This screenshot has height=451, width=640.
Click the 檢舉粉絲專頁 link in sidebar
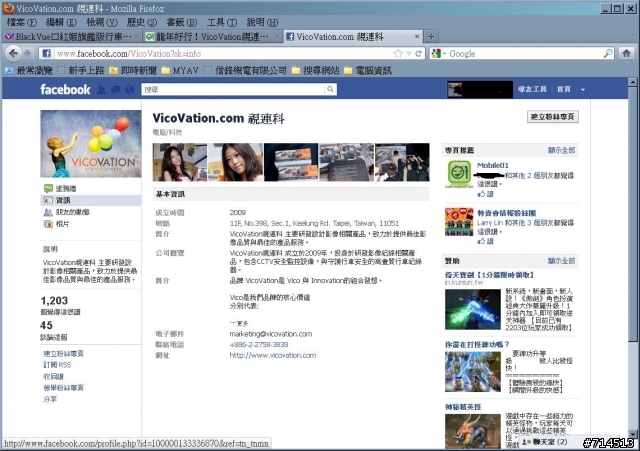tap(63, 388)
